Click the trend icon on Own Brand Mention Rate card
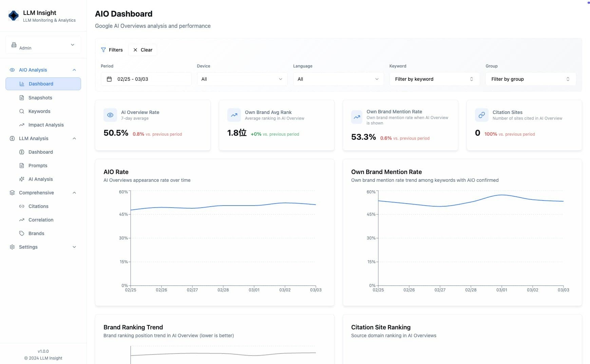This screenshot has height=364, width=590. click(357, 117)
